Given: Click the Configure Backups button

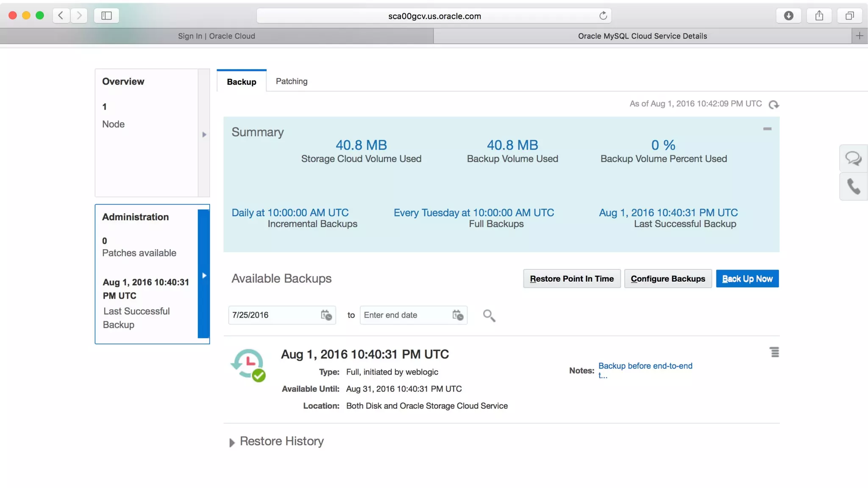Looking at the screenshot, I should [668, 279].
